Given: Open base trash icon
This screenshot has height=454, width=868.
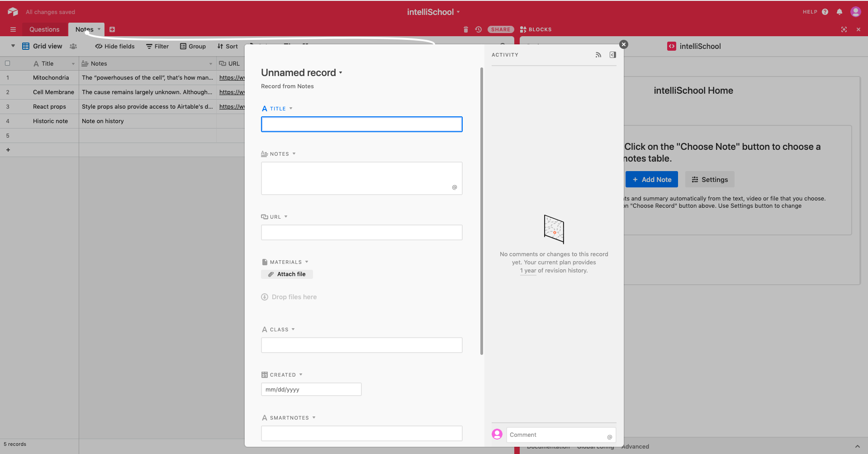Looking at the screenshot, I should pos(466,29).
